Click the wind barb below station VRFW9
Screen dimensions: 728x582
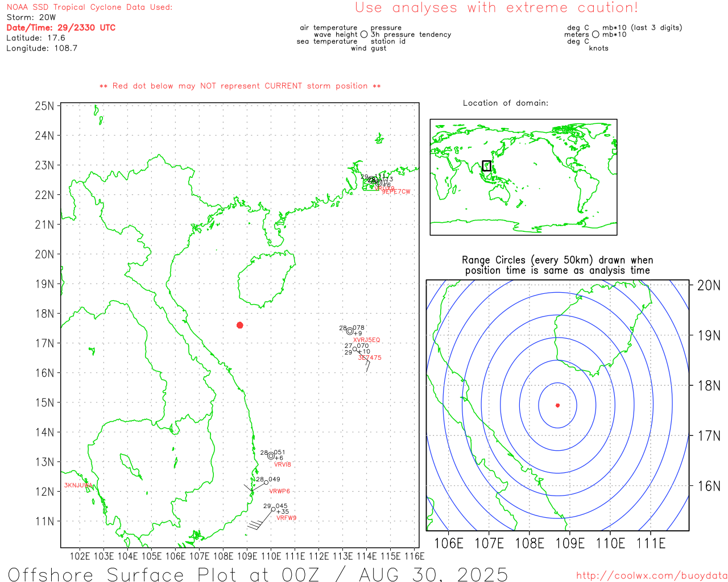point(259,519)
